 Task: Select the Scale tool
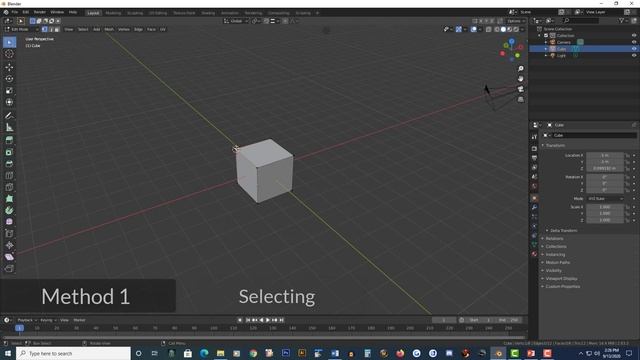pyautogui.click(x=9, y=91)
